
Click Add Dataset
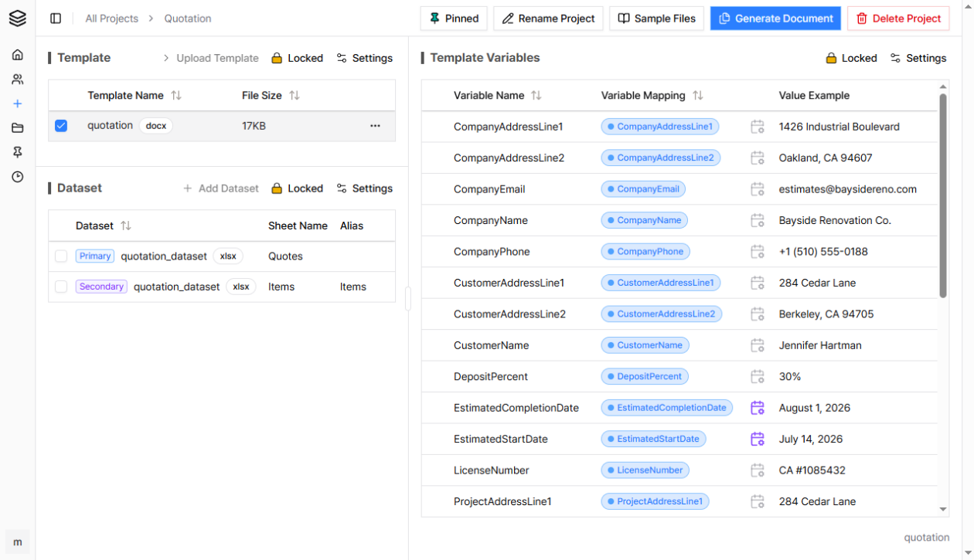tap(221, 188)
